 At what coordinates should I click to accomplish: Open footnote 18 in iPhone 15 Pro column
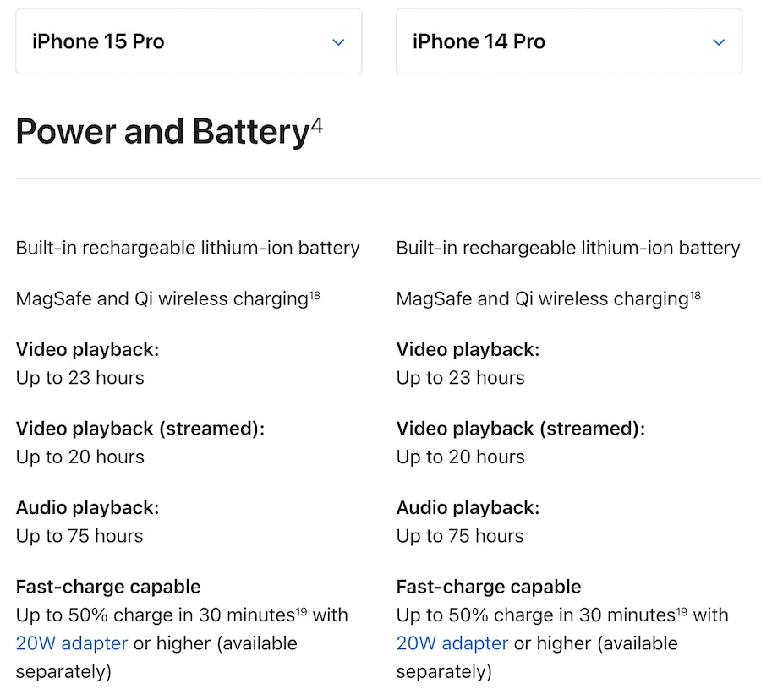coord(315,294)
